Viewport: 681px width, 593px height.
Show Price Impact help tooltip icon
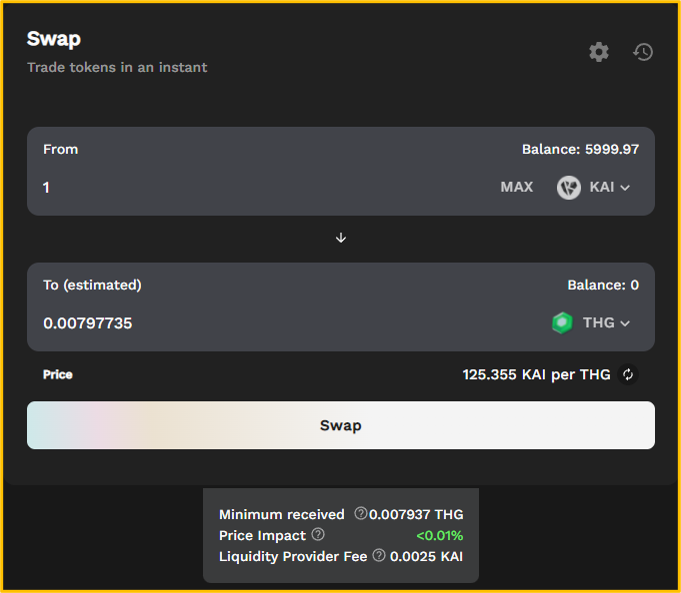[318, 534]
